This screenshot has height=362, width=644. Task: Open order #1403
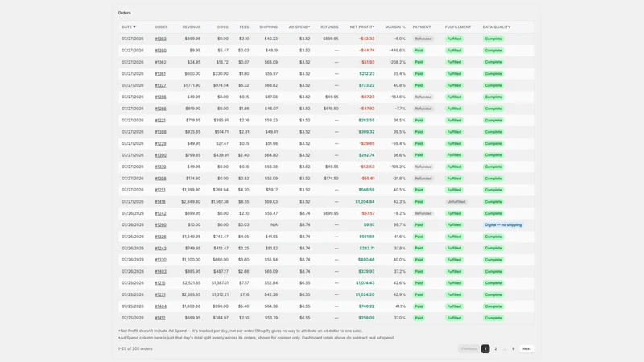pyautogui.click(x=160, y=271)
